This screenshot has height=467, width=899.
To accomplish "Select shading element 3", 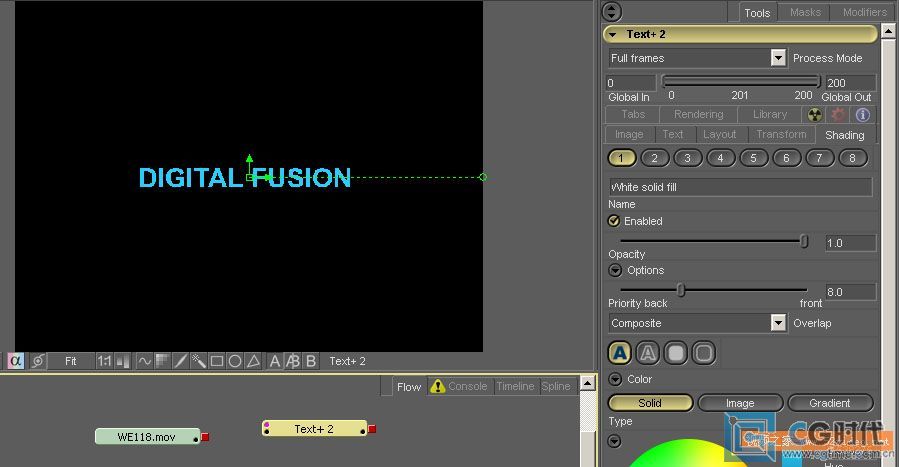I will pyautogui.click(x=687, y=158).
